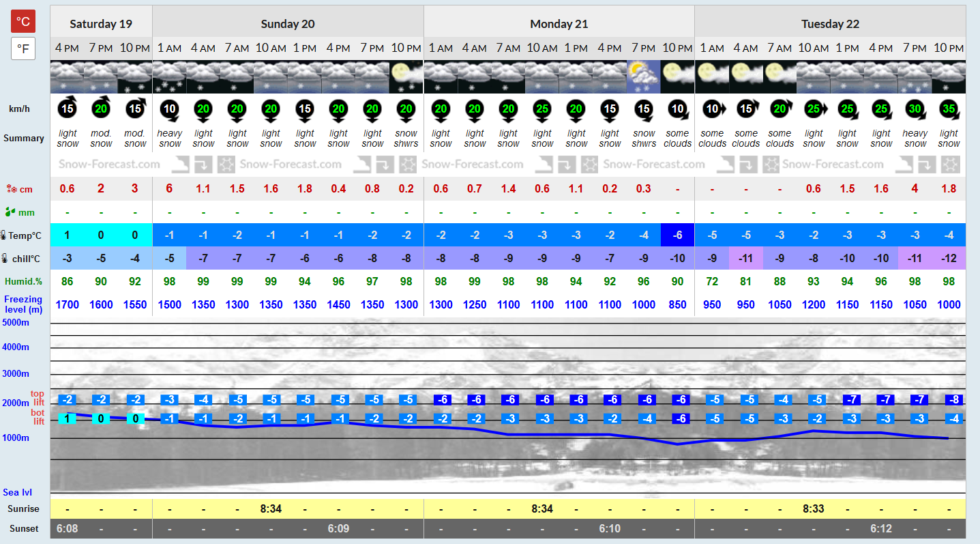Click Saturday 7 PM 20 km/h wind icon

coord(101,109)
